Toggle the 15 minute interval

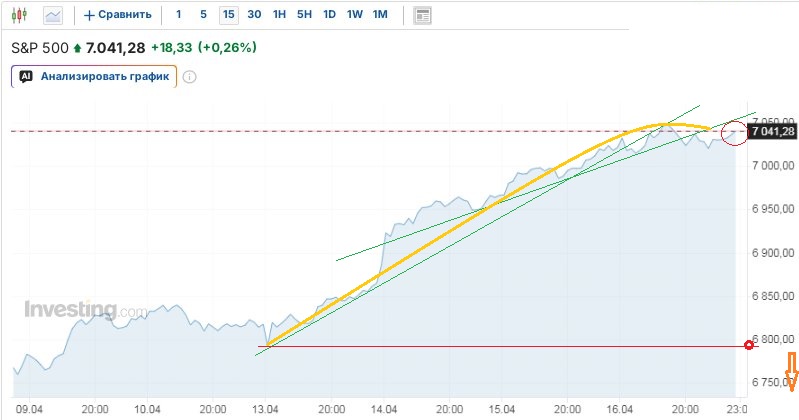(229, 15)
